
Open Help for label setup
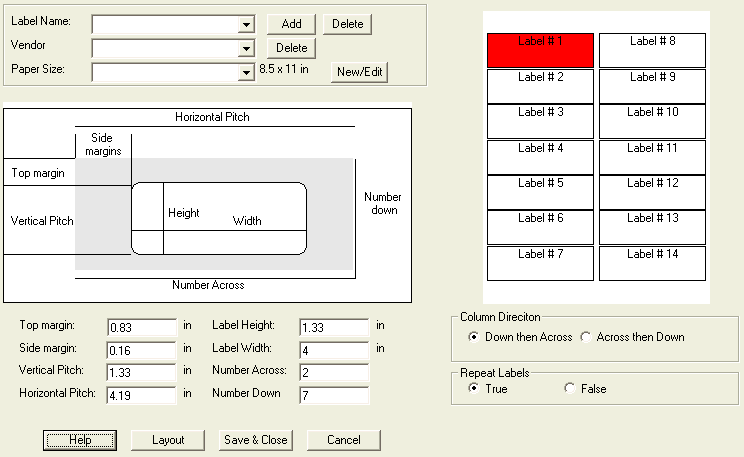[x=80, y=440]
